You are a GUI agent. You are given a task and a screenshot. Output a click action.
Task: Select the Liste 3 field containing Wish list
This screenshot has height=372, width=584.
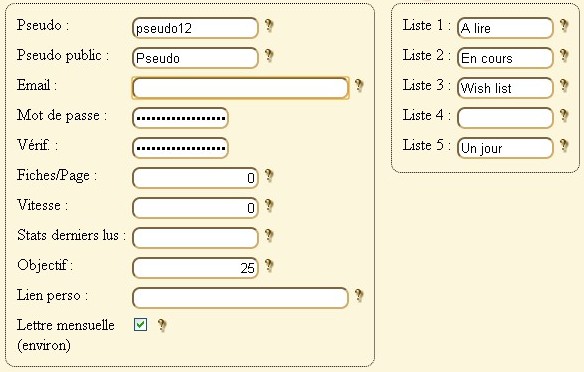click(x=505, y=88)
